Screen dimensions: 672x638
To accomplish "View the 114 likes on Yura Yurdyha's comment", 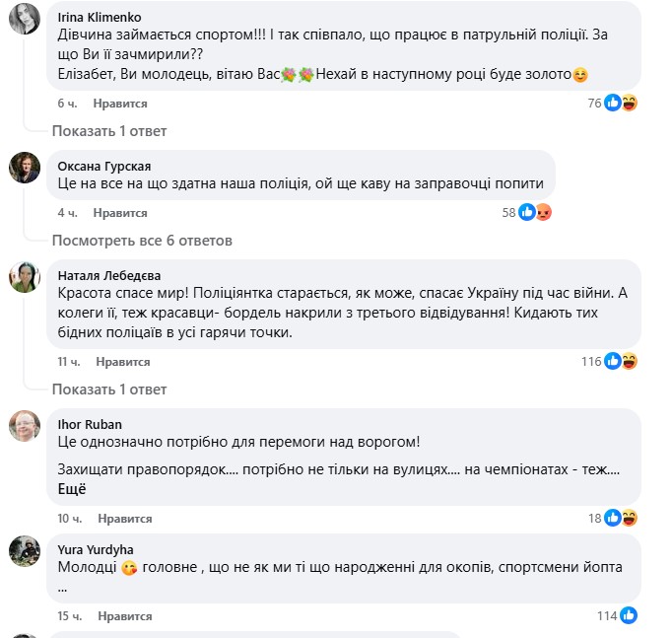I will coord(617,616).
